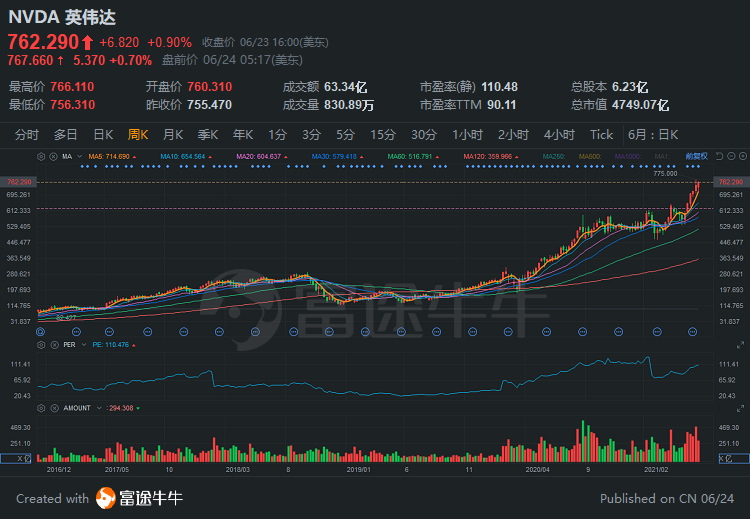Open the MA indicator settings gear
Image resolution: width=750 pixels, height=519 pixels.
41,156
